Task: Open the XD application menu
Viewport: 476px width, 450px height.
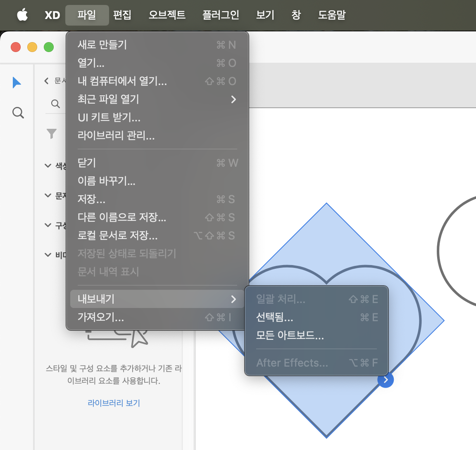Action: tap(52, 15)
